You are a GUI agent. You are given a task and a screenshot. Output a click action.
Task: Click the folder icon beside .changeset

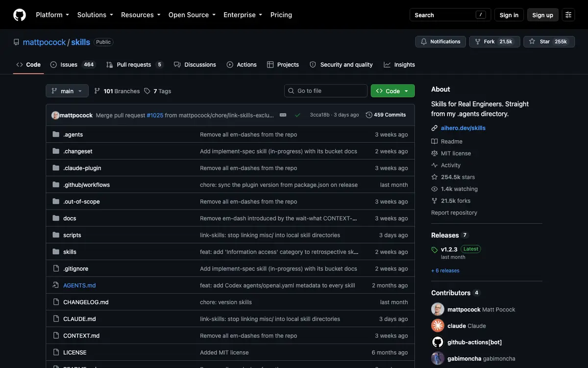click(x=56, y=151)
